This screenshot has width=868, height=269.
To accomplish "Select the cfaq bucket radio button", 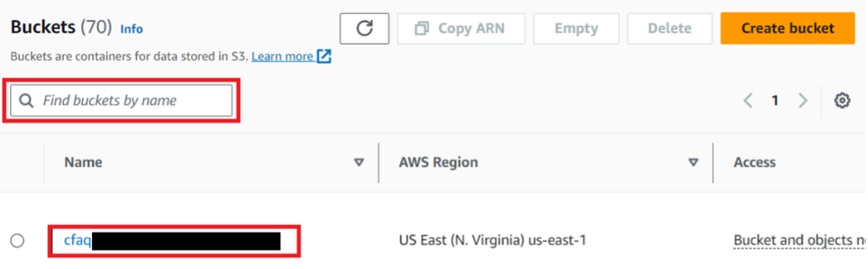I will click(17, 240).
